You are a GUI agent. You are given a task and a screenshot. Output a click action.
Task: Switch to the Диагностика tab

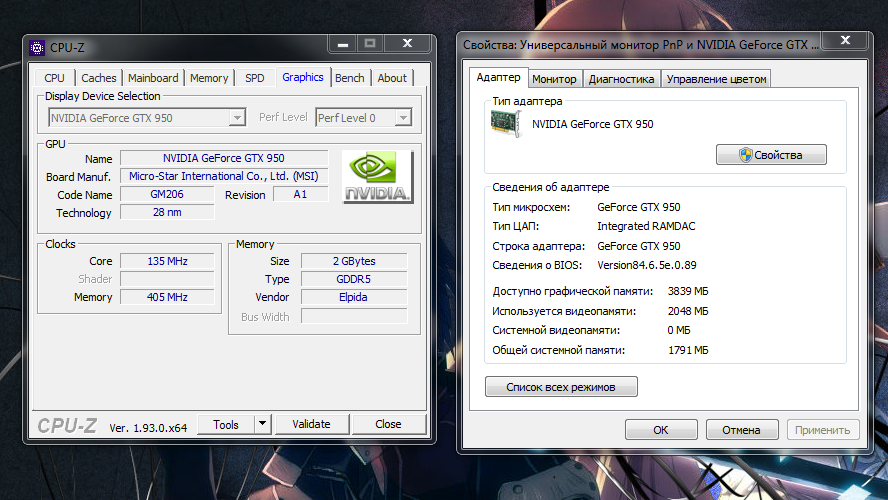click(x=621, y=79)
